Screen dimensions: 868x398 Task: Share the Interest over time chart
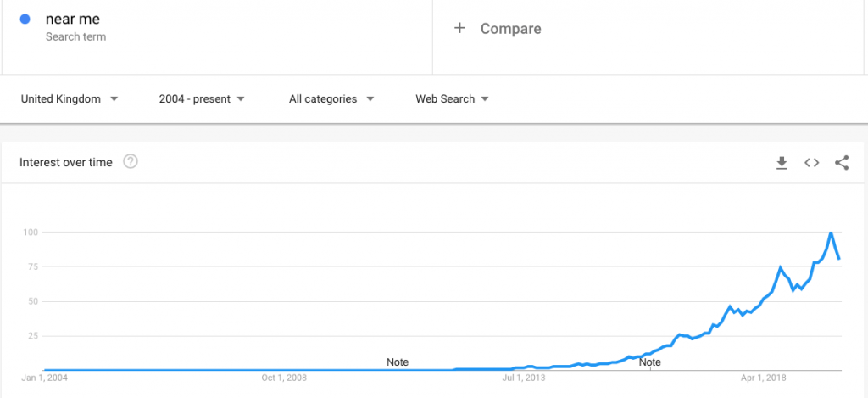(x=842, y=163)
